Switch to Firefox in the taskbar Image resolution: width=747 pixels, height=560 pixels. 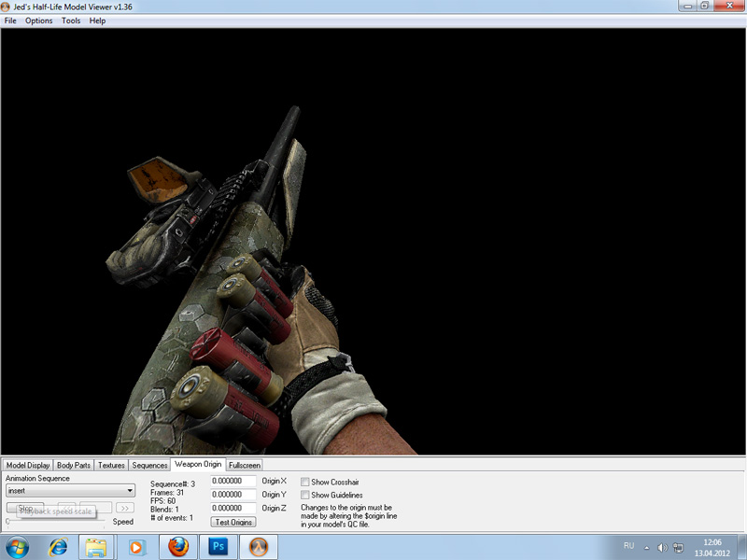pos(177,545)
